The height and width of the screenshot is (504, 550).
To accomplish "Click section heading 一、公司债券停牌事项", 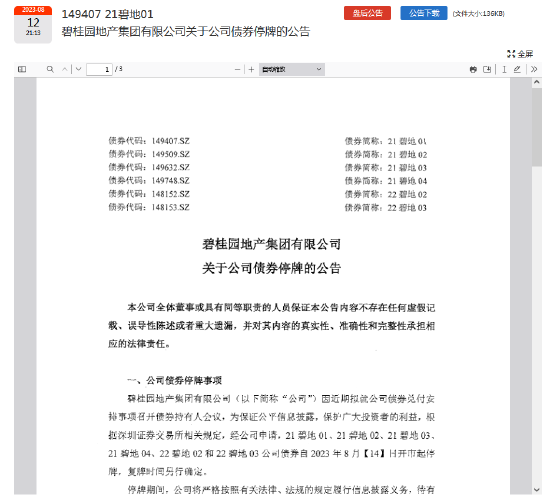I will point(175,381).
